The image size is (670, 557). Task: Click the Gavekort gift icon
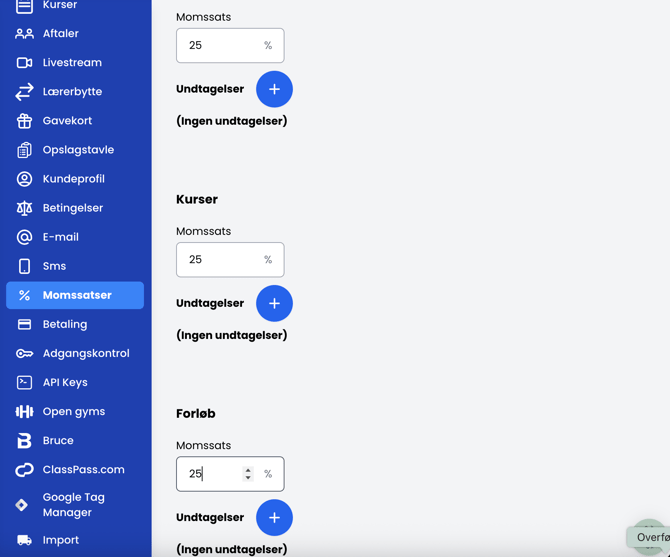coord(24,120)
